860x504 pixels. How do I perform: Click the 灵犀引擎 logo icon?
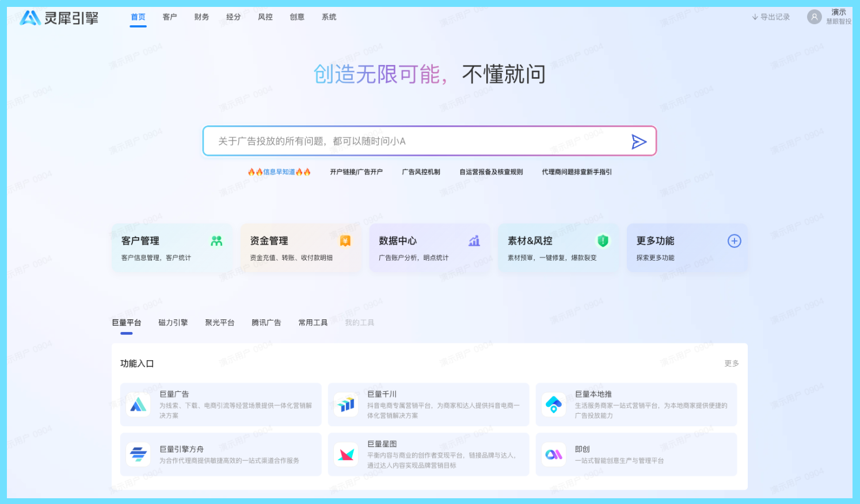tap(30, 18)
